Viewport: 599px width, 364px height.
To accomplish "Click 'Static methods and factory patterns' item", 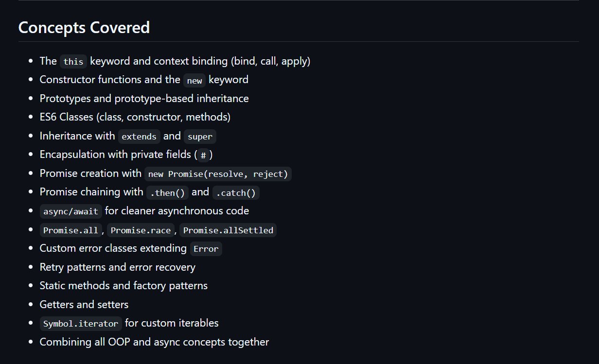I will (123, 286).
